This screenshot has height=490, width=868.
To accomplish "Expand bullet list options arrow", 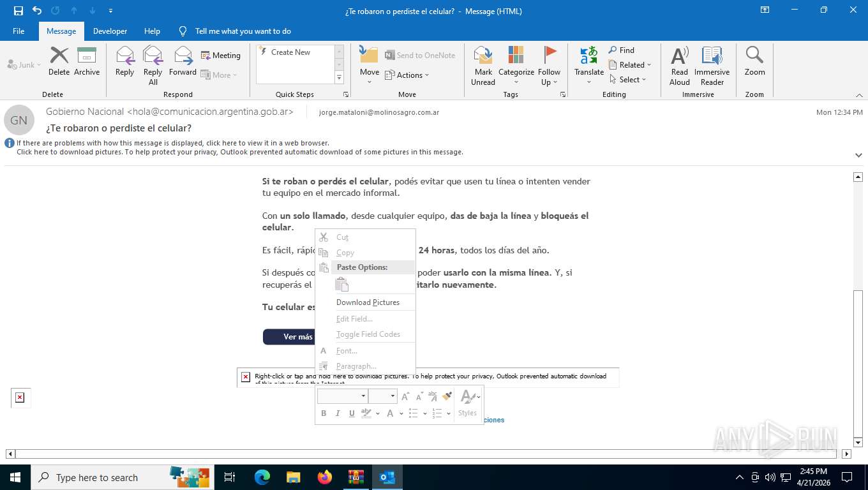I will [425, 413].
